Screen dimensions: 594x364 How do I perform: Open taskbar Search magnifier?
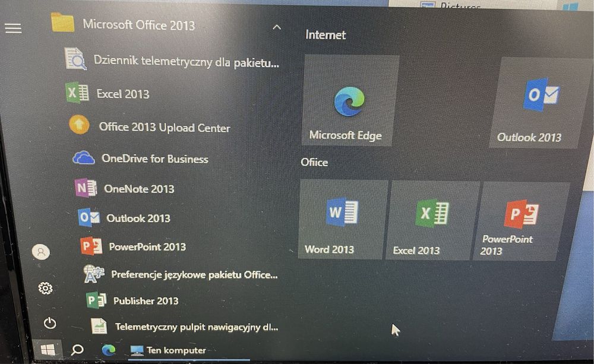[77, 349]
